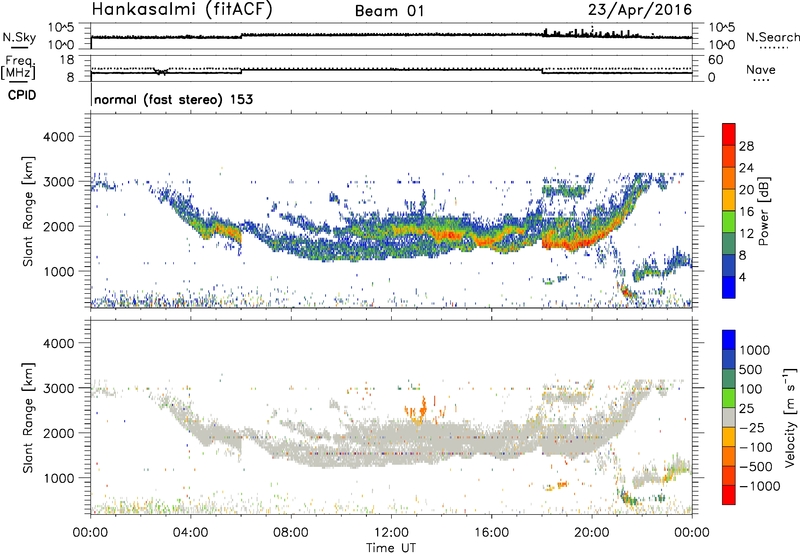The width and height of the screenshot is (800, 554).
Task: Click the 12 tick on Power scale
Action: pos(746,234)
